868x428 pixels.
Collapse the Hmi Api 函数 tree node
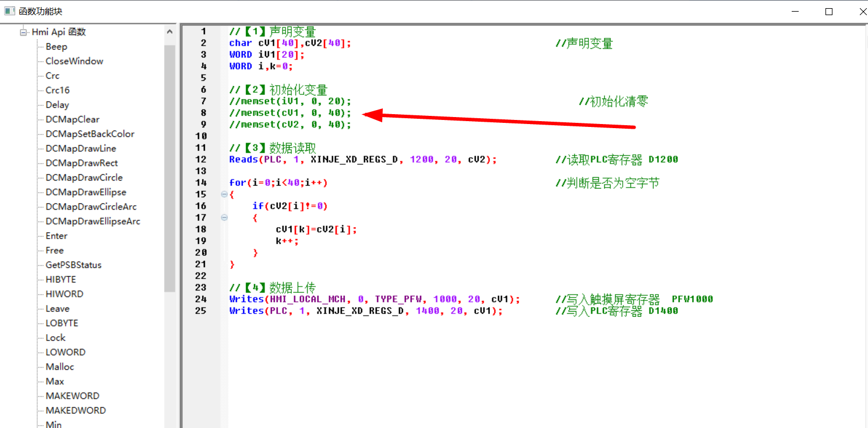(x=24, y=32)
